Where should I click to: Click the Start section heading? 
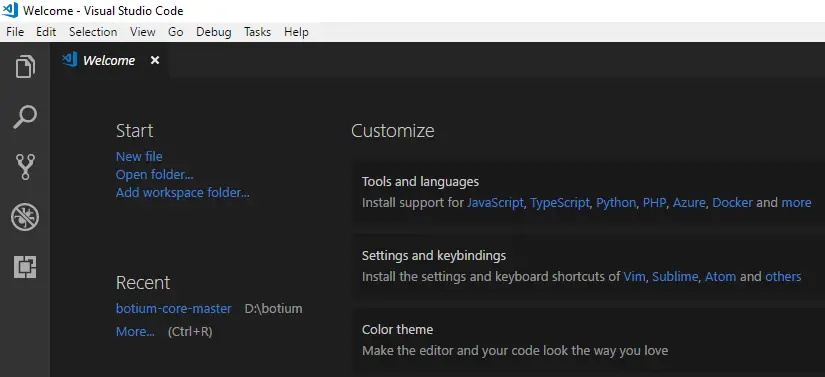tap(135, 130)
